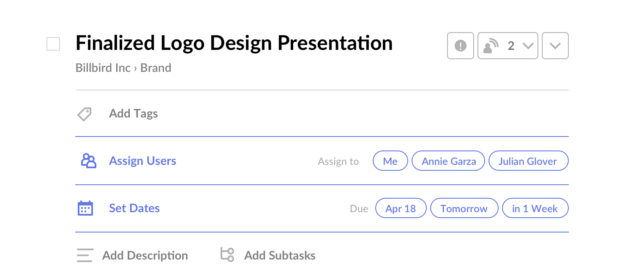Assign the task to Julian Glover
644x279 pixels.
tap(528, 161)
